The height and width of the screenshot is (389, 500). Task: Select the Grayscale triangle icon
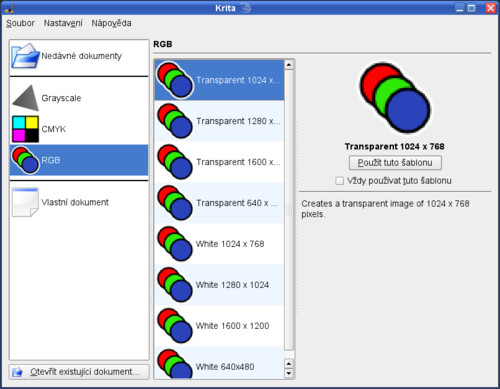[x=26, y=98]
